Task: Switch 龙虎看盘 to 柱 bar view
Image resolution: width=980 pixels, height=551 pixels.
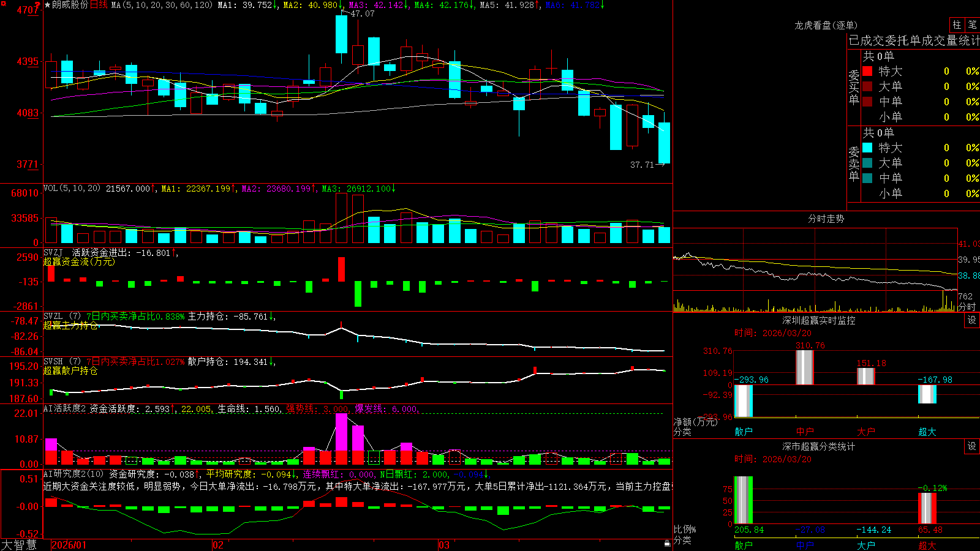Action: point(957,24)
